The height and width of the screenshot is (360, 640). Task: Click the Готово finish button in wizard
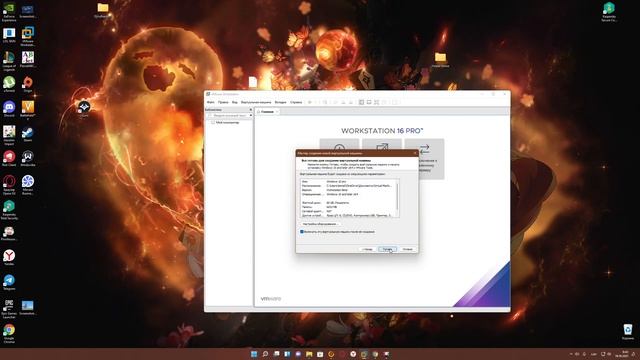point(387,249)
